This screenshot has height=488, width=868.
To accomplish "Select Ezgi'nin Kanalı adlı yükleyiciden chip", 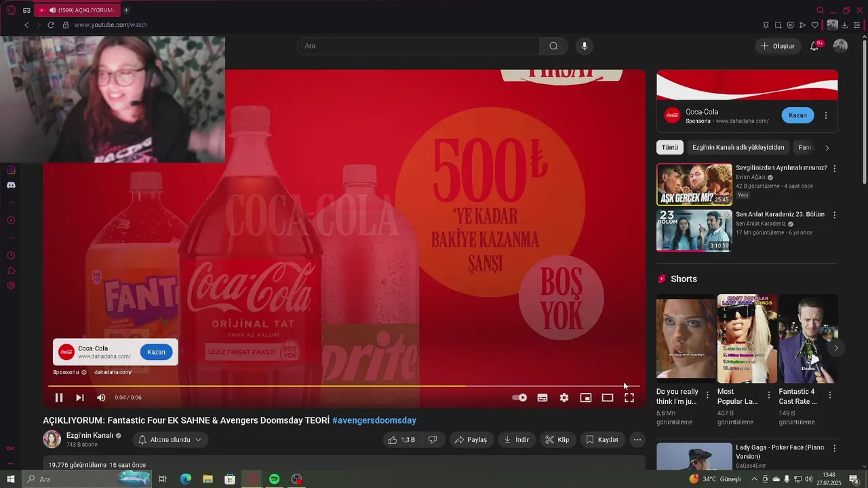I will click(x=738, y=147).
